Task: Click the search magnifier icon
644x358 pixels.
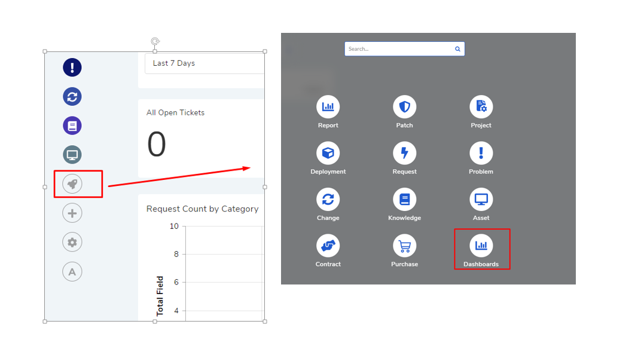Action: [457, 49]
